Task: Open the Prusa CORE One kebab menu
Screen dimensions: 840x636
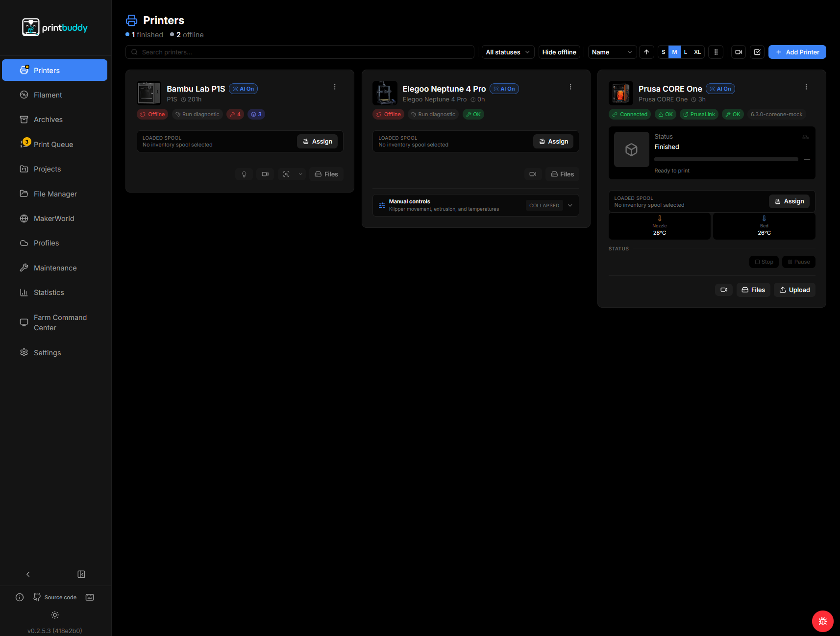Action: (x=806, y=87)
